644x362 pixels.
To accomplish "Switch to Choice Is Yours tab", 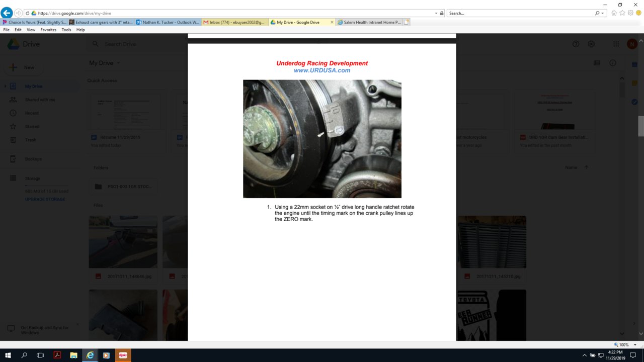I will click(34, 22).
